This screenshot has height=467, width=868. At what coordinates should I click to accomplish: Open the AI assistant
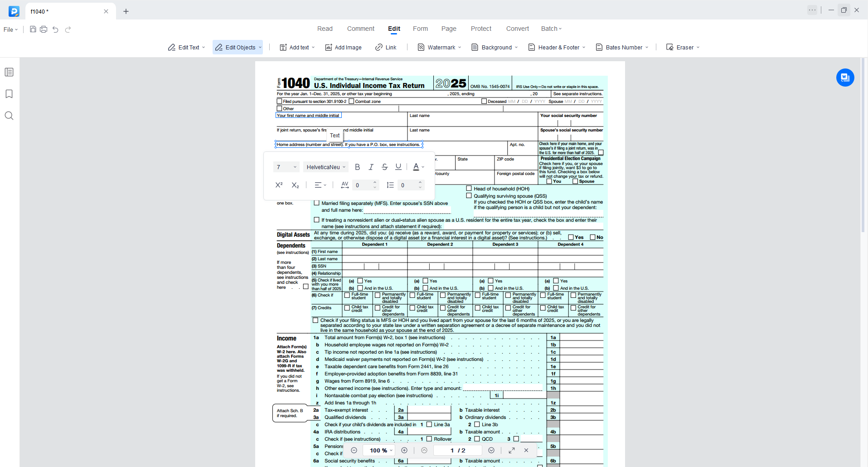tap(844, 77)
